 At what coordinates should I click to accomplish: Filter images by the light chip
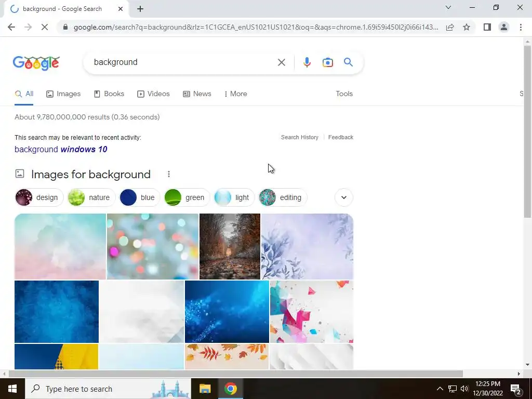pos(234,197)
